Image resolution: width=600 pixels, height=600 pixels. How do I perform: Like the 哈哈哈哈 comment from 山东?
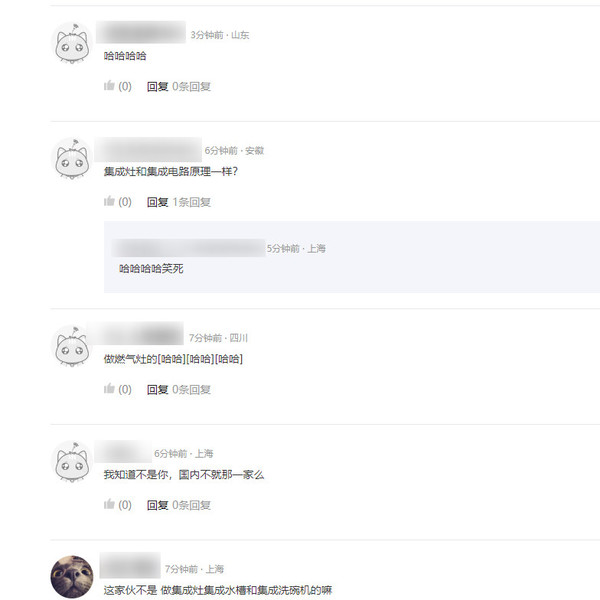117,86
